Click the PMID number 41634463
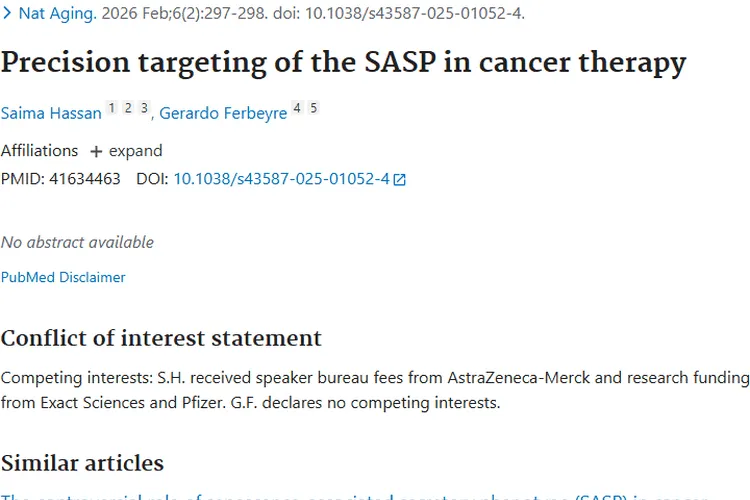Viewport: 750px width, 500px height. click(84, 179)
